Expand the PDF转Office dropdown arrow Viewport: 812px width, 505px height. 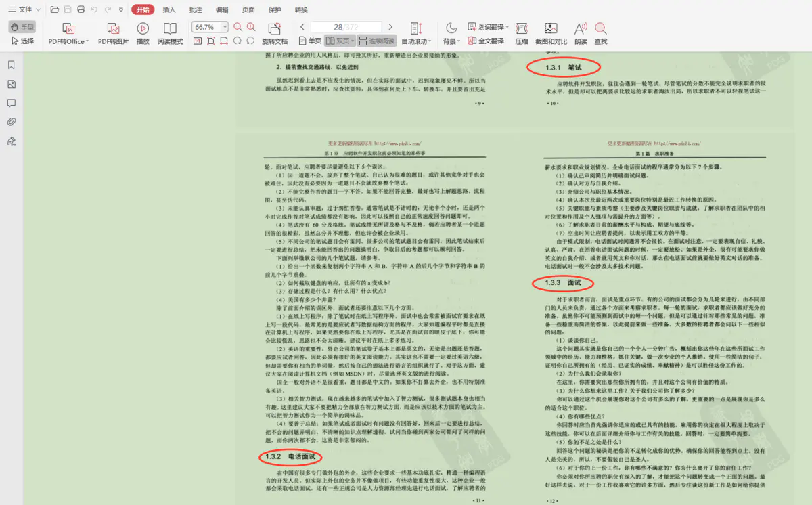87,42
